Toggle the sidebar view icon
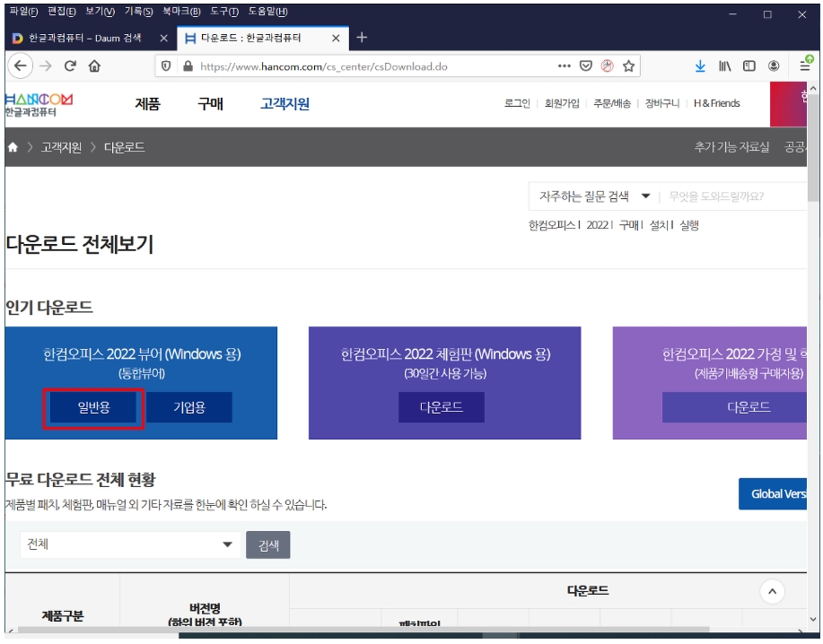This screenshot has width=823, height=644. tap(749, 66)
